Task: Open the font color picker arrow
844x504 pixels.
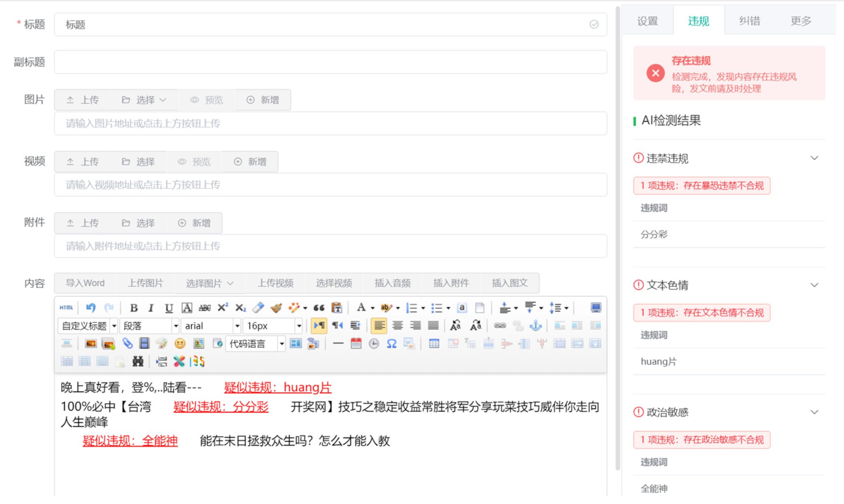Action: click(373, 308)
